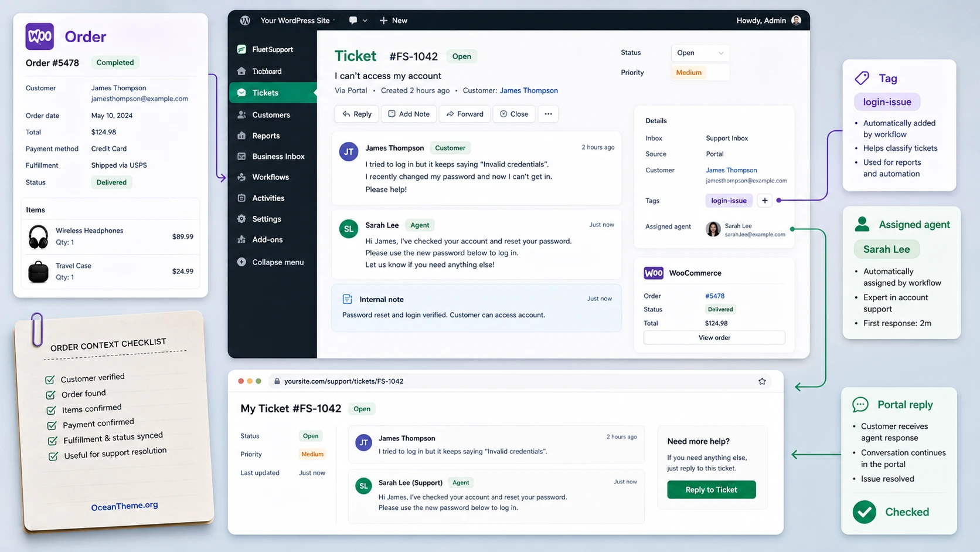
Task: Open the #5478 WooCommerce order link
Action: click(x=714, y=296)
